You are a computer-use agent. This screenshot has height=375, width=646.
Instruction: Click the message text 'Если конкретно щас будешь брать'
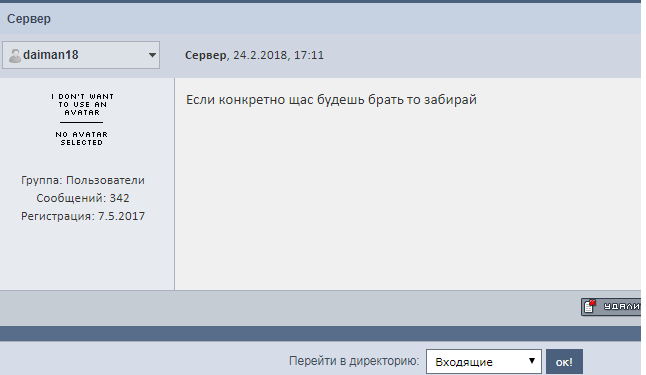click(x=295, y=100)
